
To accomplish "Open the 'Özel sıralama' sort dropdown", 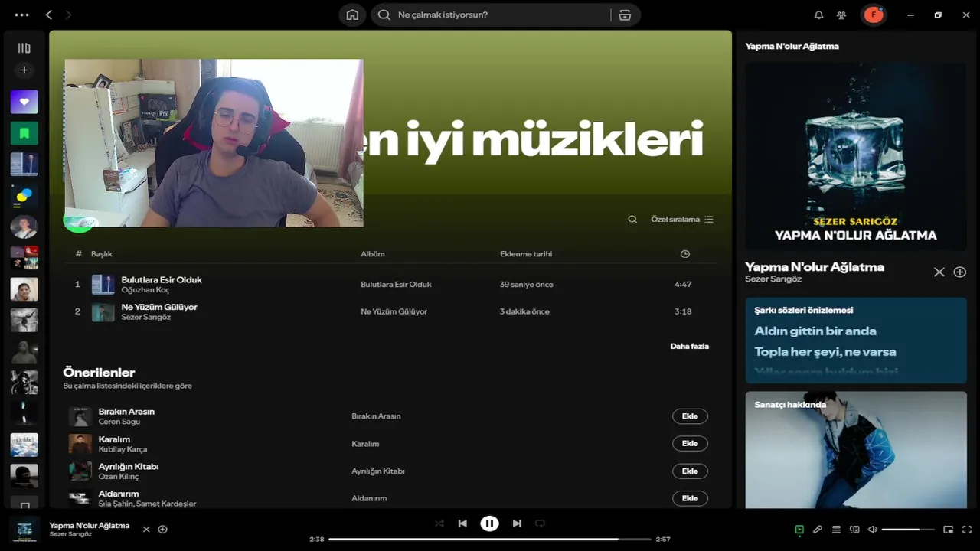I will [682, 219].
